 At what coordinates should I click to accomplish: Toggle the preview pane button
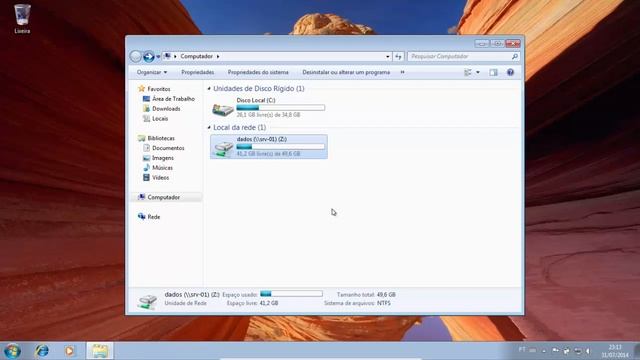pos(493,72)
